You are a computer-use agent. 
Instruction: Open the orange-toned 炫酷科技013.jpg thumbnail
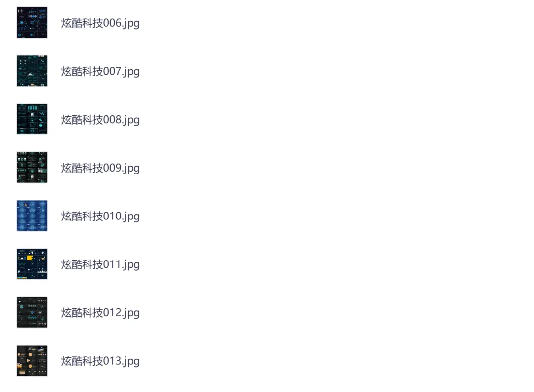[32, 360]
